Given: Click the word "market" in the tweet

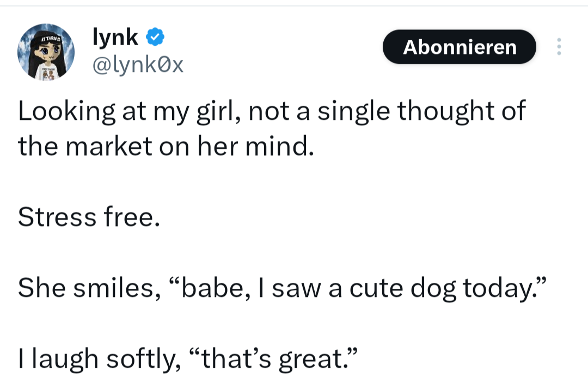Looking at the screenshot, I should pyautogui.click(x=108, y=147).
